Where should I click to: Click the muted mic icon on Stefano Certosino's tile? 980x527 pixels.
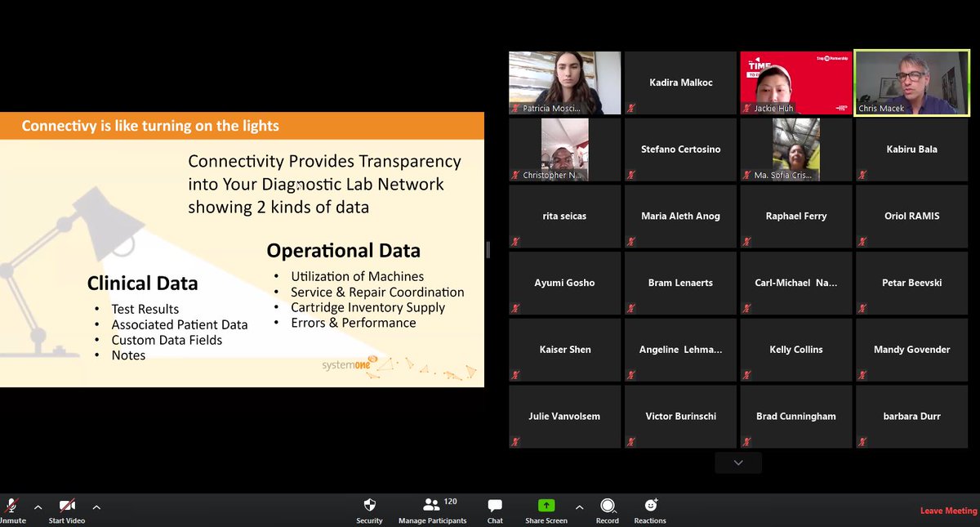(632, 174)
